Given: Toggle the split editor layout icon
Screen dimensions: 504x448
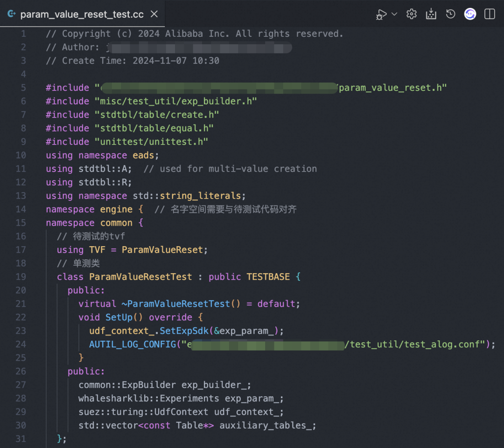Looking at the screenshot, I should click(x=490, y=14).
